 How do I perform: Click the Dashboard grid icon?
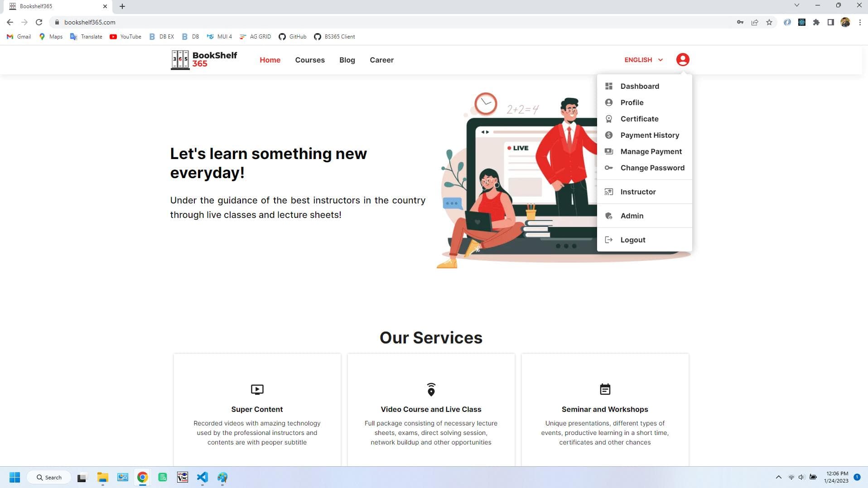609,86
